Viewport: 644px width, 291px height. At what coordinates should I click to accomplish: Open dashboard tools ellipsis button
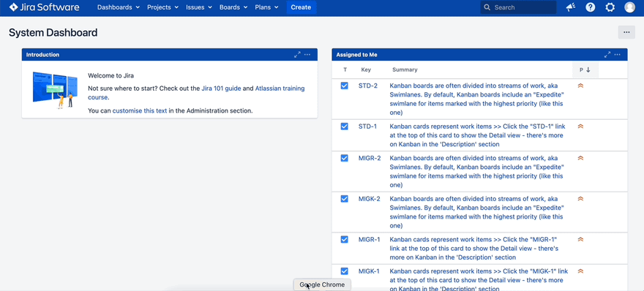pos(626,32)
